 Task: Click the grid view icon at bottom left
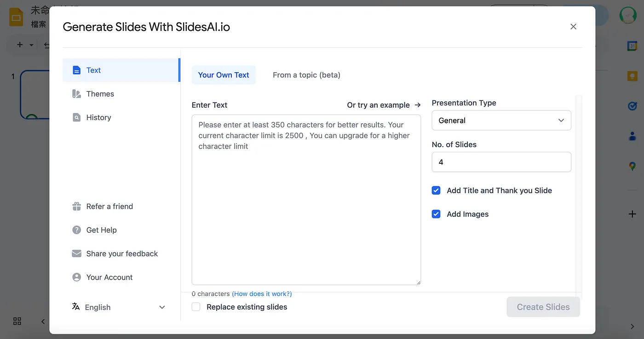tap(17, 321)
